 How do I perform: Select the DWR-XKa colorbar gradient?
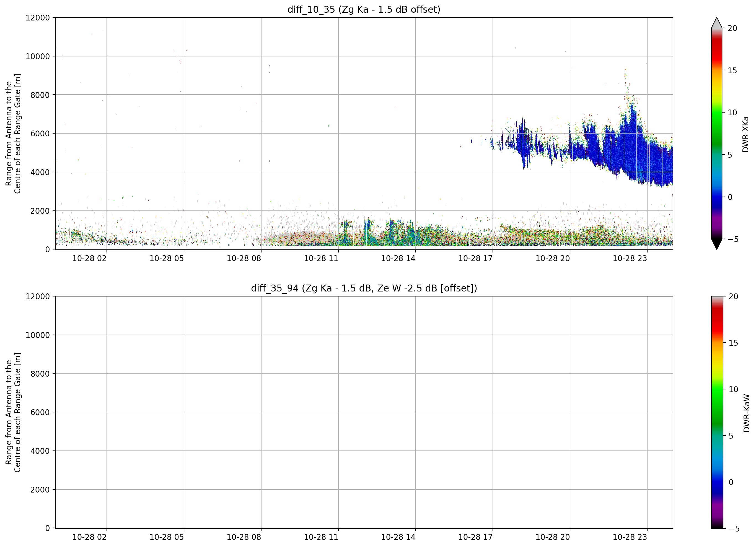716,134
